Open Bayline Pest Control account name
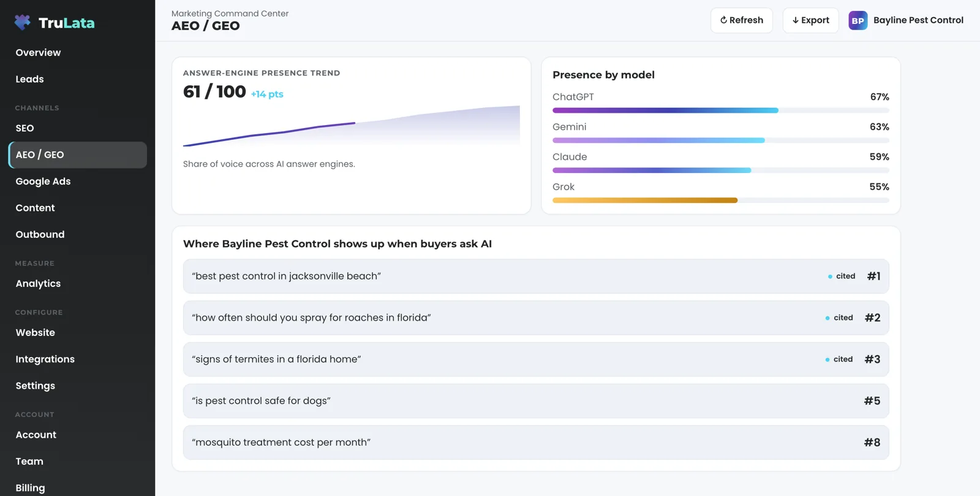 click(x=918, y=20)
